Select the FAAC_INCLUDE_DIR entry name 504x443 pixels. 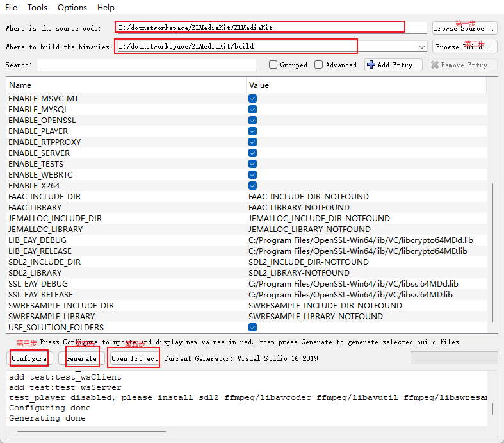click(x=44, y=197)
